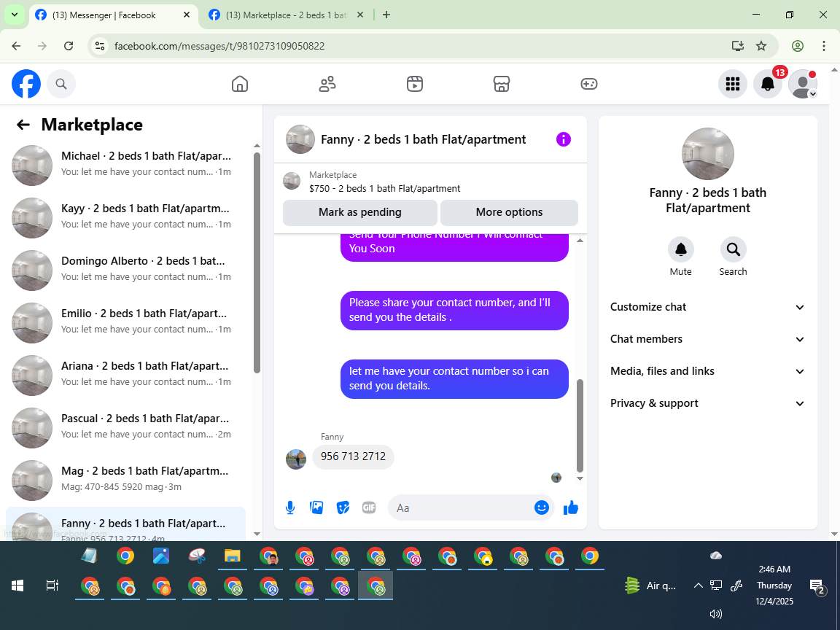The width and height of the screenshot is (840, 630).
Task: Open the Gaming controller icon
Action: click(x=588, y=84)
